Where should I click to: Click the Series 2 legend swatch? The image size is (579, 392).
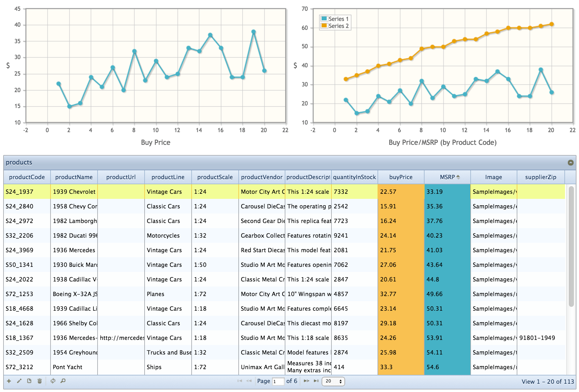(x=324, y=26)
